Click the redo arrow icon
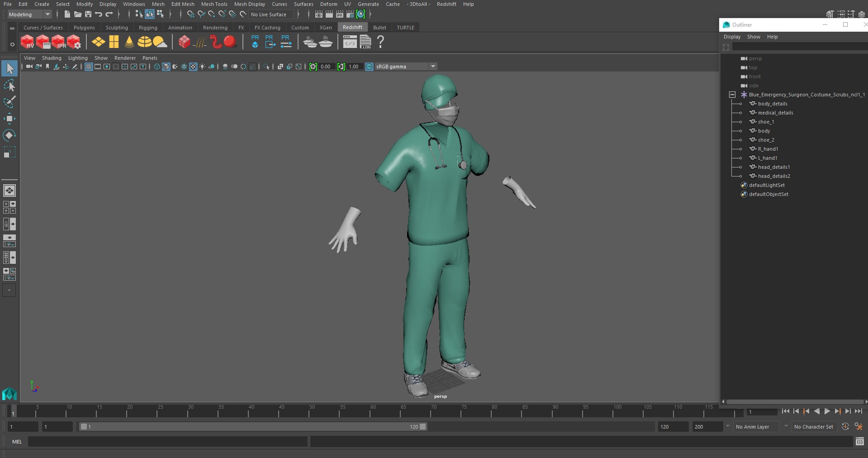The width and height of the screenshot is (868, 458). tap(109, 14)
